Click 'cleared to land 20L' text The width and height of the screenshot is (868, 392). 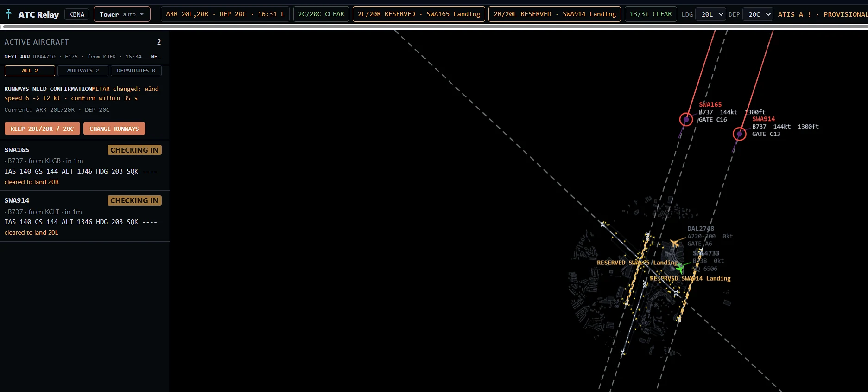tap(31, 232)
